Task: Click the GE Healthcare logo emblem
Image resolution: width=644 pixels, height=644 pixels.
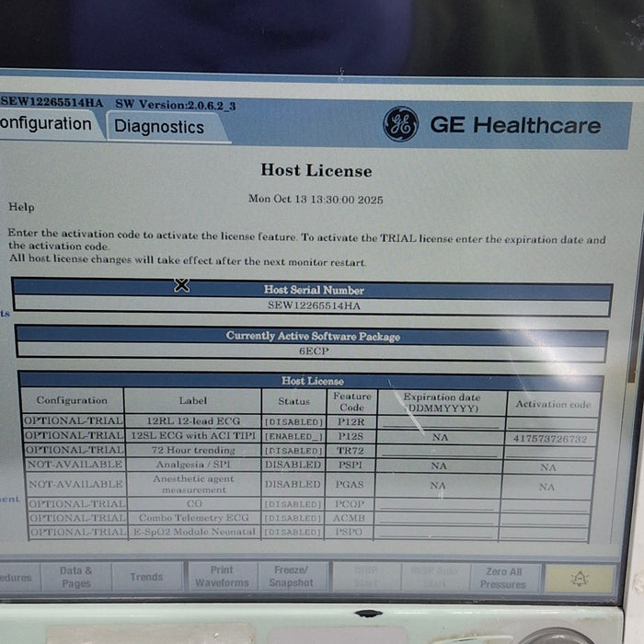Action: pyautogui.click(x=400, y=124)
